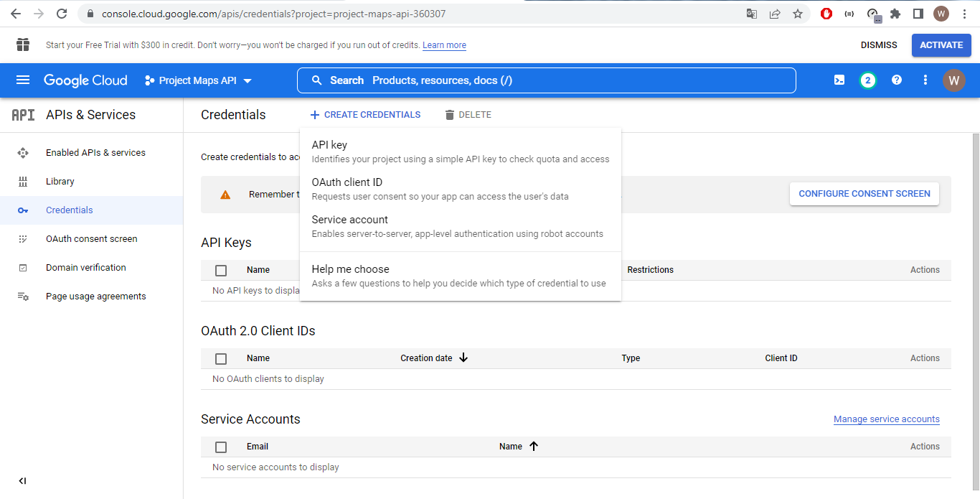Image resolution: width=980 pixels, height=499 pixels.
Task: Open Chrome three-dot browser menu
Action: pyautogui.click(x=964, y=14)
